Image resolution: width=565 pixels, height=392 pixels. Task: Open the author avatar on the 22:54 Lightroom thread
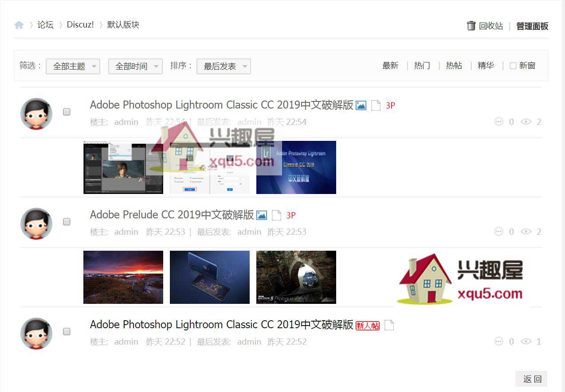pos(36,114)
